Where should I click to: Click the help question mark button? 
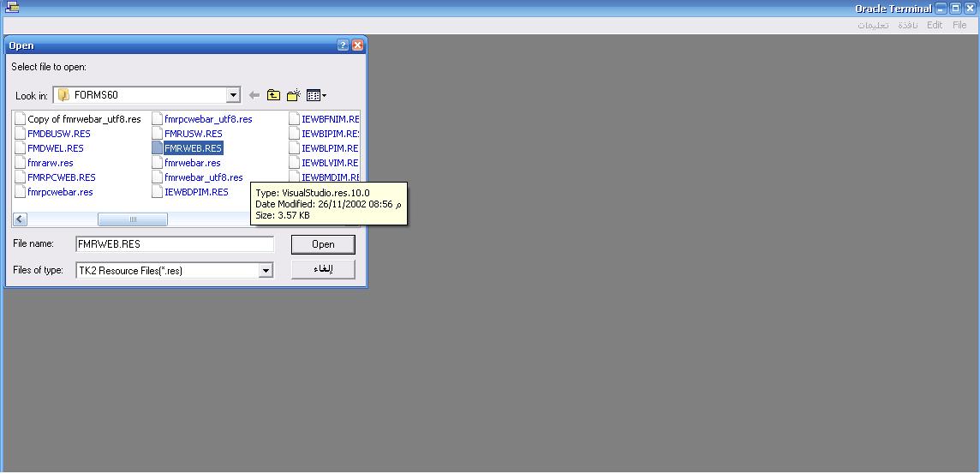(x=344, y=45)
